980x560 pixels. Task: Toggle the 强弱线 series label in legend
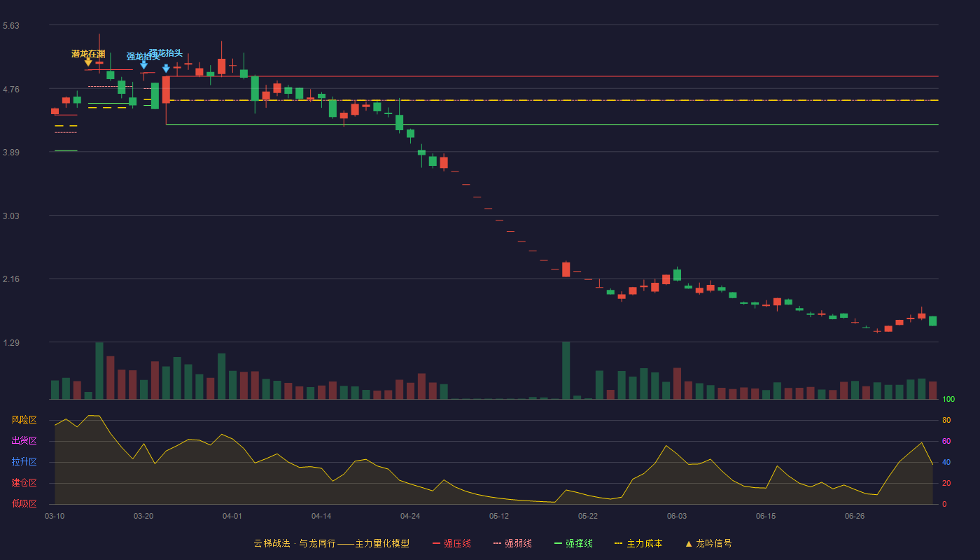coord(518,544)
